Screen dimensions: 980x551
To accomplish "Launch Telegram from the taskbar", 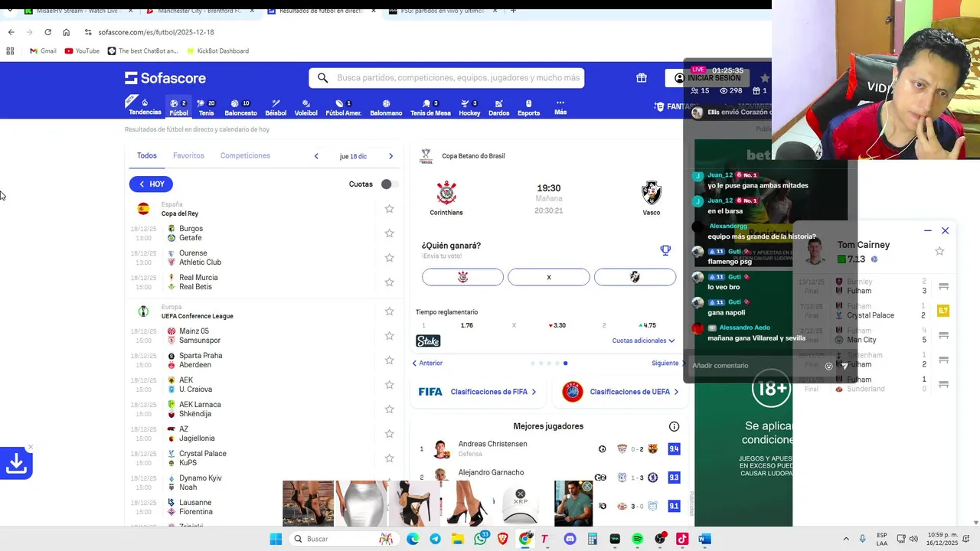I will tap(435, 539).
